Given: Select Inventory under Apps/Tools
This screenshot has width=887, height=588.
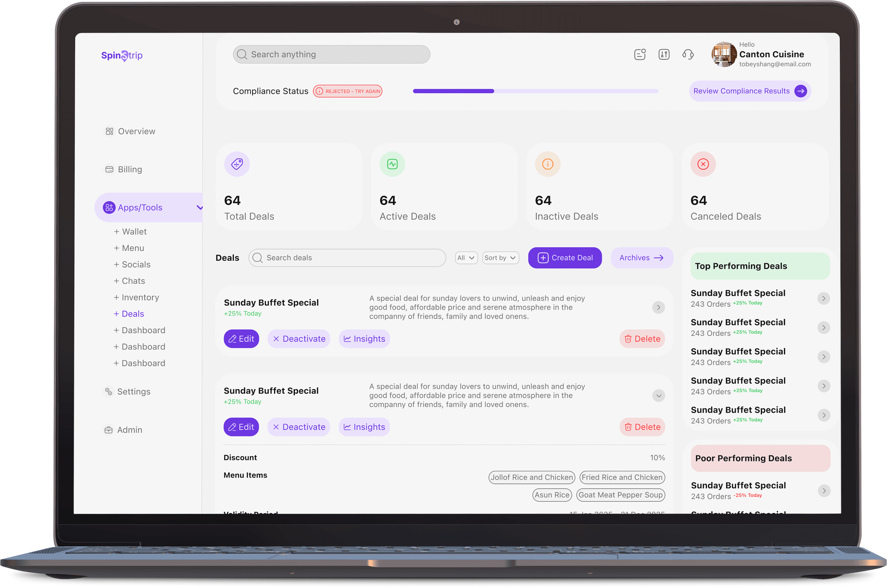Looking at the screenshot, I should click(x=140, y=297).
